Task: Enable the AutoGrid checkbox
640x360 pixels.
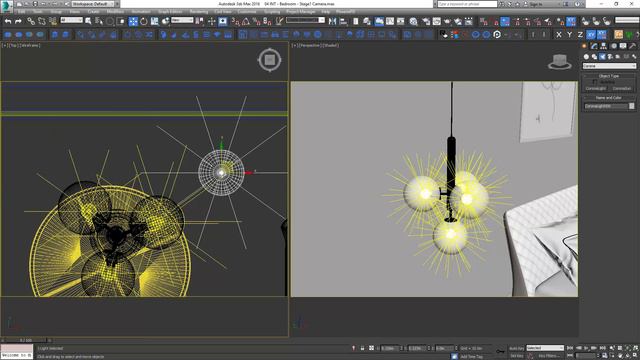Action: tap(594, 82)
